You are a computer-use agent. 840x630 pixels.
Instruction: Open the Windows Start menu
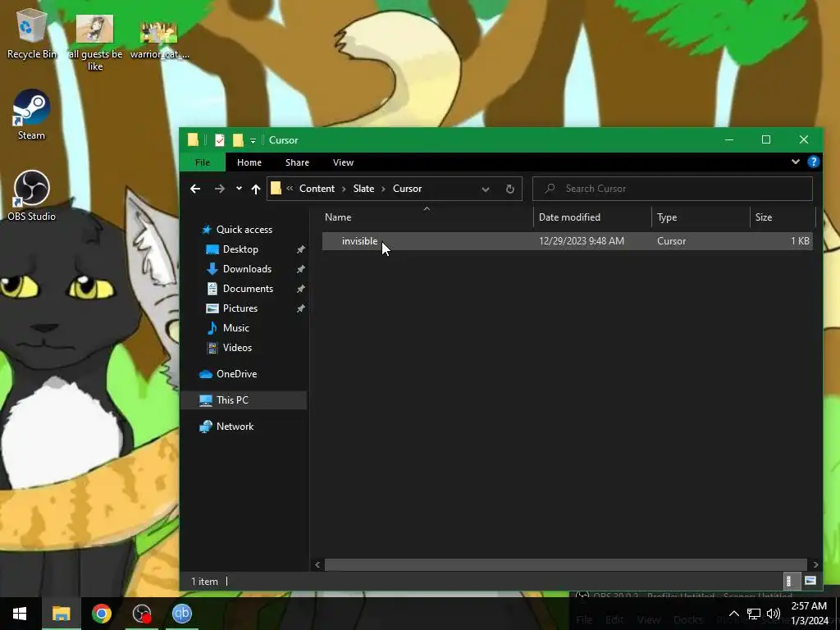[20, 614]
